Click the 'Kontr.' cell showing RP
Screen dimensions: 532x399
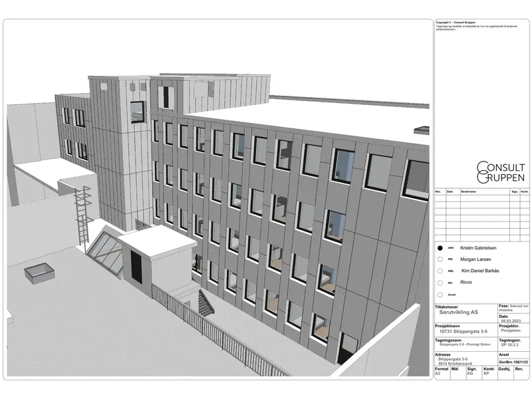(489, 373)
